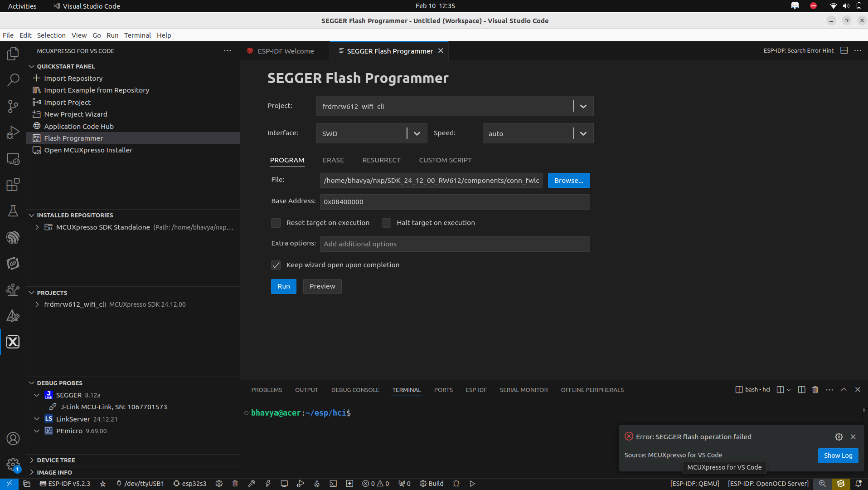Click the ESP-IDF flash lightning icon

coord(268,484)
